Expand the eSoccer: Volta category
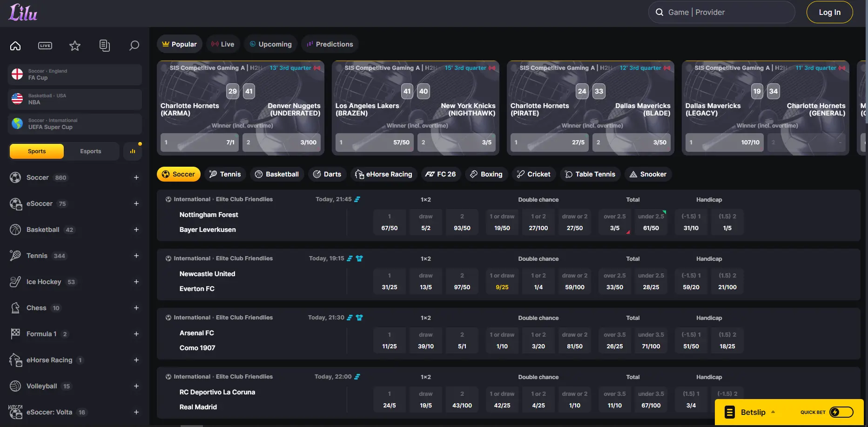This screenshot has height=427, width=868. [136, 412]
